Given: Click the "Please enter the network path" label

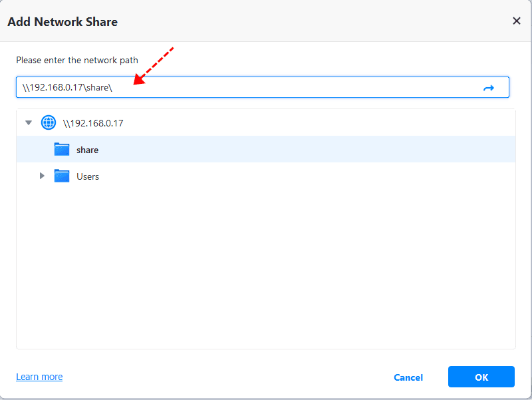Looking at the screenshot, I should tap(77, 60).
